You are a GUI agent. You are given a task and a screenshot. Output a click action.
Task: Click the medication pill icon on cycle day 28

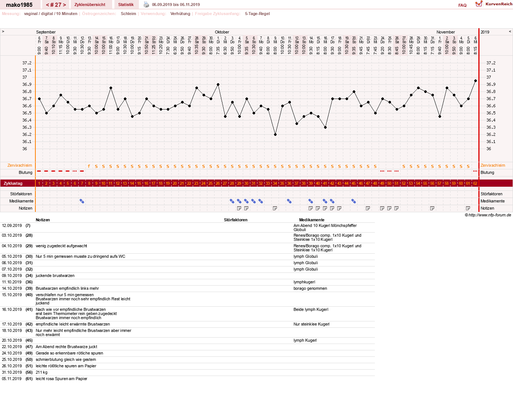pyautogui.click(x=232, y=201)
